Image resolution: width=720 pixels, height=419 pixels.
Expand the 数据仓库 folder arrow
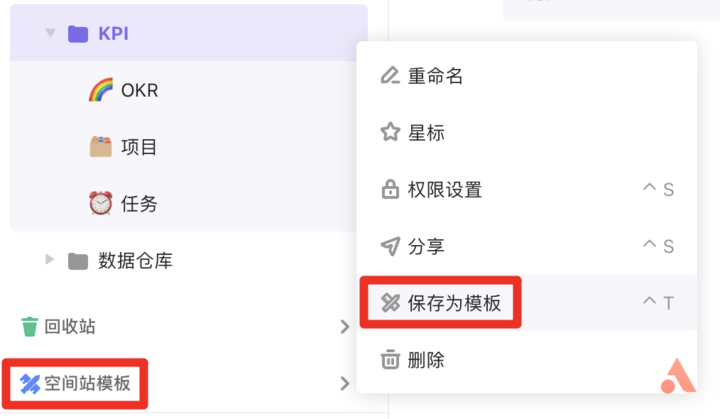pos(50,261)
